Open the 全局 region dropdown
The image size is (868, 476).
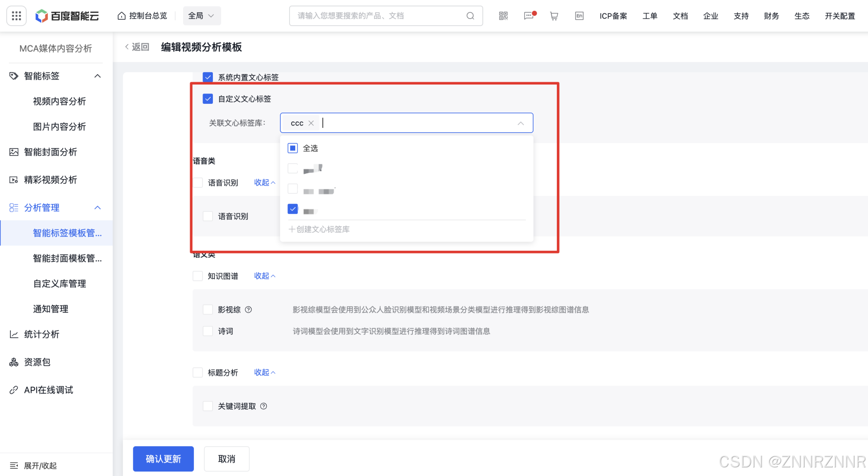(202, 16)
